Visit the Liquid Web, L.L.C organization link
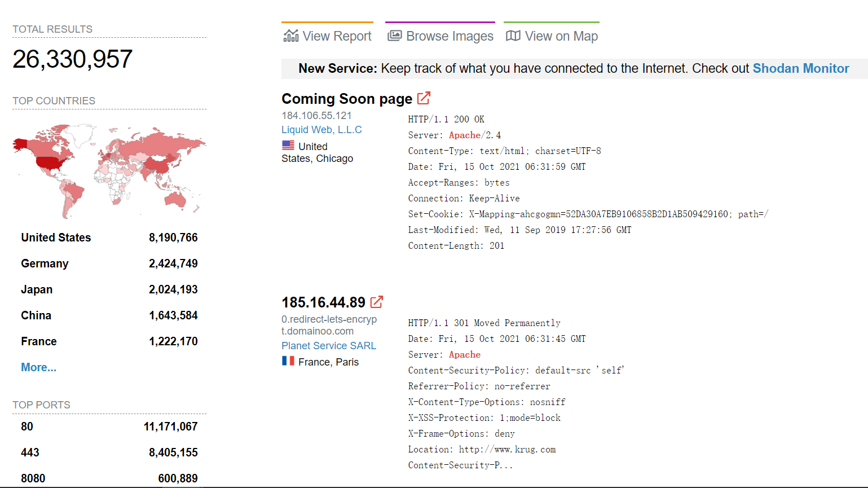This screenshot has height=488, width=868. click(321, 129)
